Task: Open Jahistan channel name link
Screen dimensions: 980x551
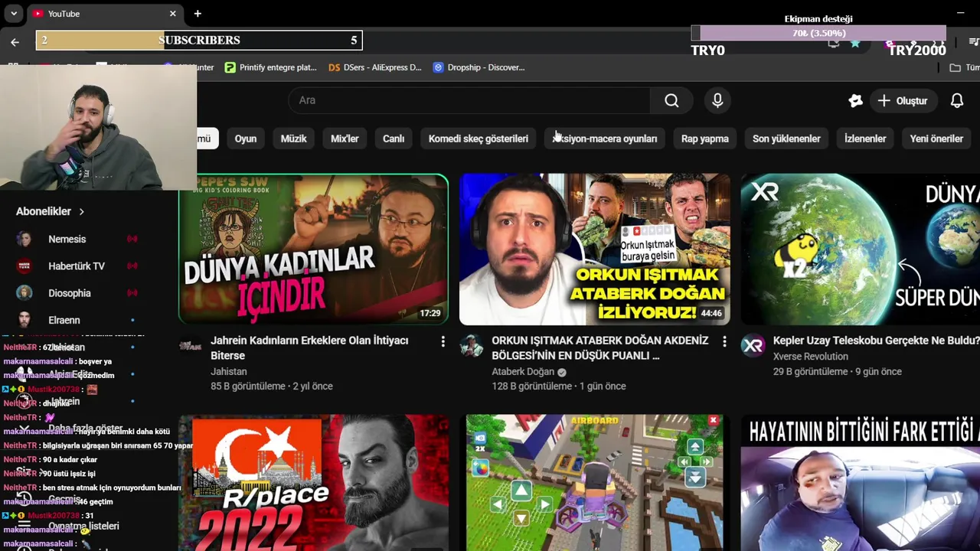Action: (229, 372)
